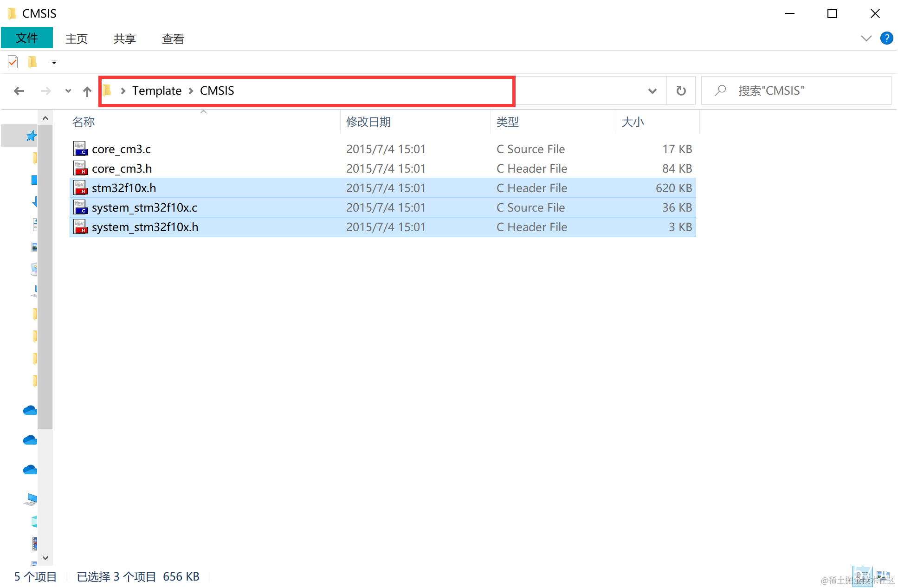Open the recent locations dropdown
The image size is (898, 588).
[68, 91]
